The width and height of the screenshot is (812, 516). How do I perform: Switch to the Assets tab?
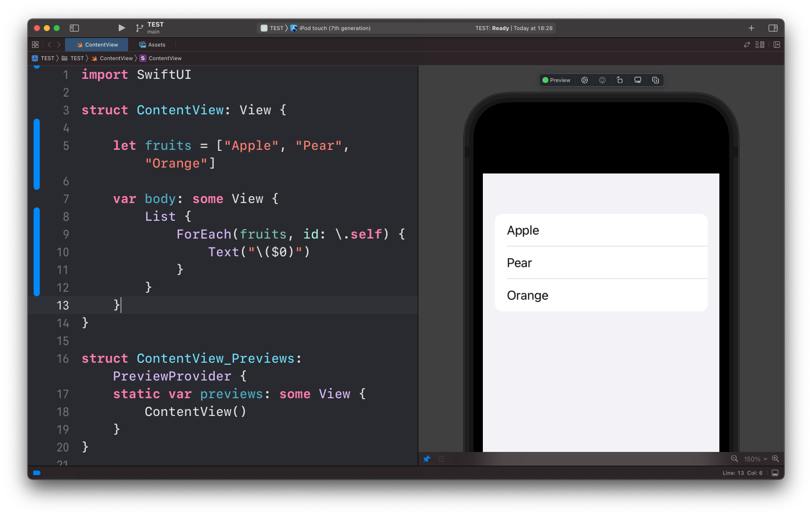click(x=152, y=45)
